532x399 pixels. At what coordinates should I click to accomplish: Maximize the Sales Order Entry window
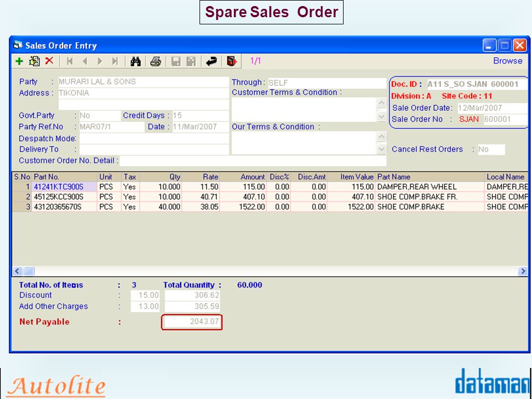point(504,45)
